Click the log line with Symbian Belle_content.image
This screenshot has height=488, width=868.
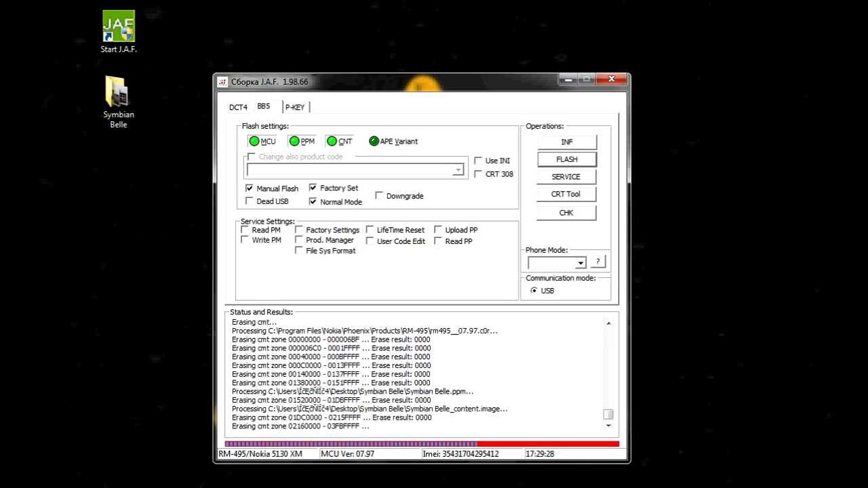coord(370,409)
